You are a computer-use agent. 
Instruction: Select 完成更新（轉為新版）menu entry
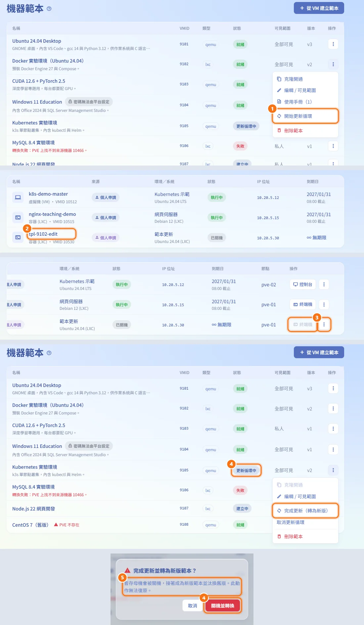coord(305,511)
